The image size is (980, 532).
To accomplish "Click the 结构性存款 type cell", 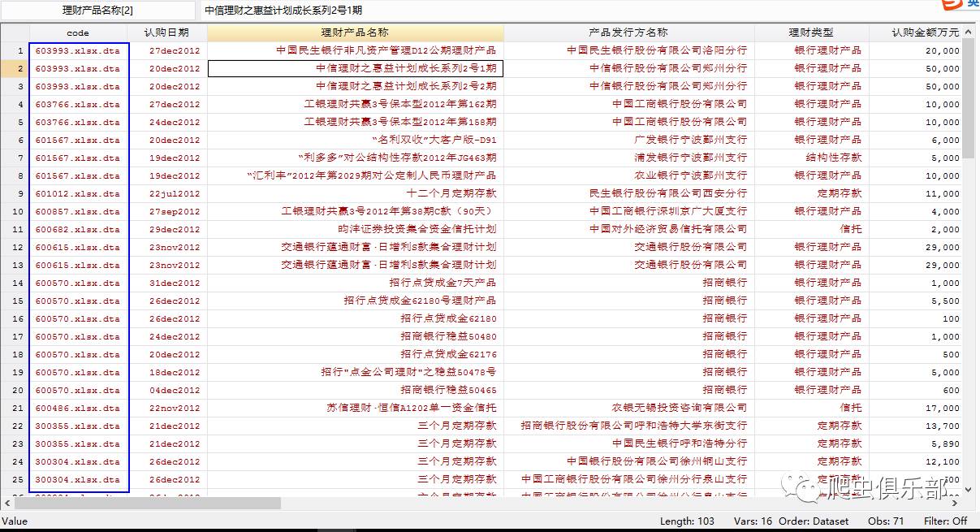I will tap(812, 158).
